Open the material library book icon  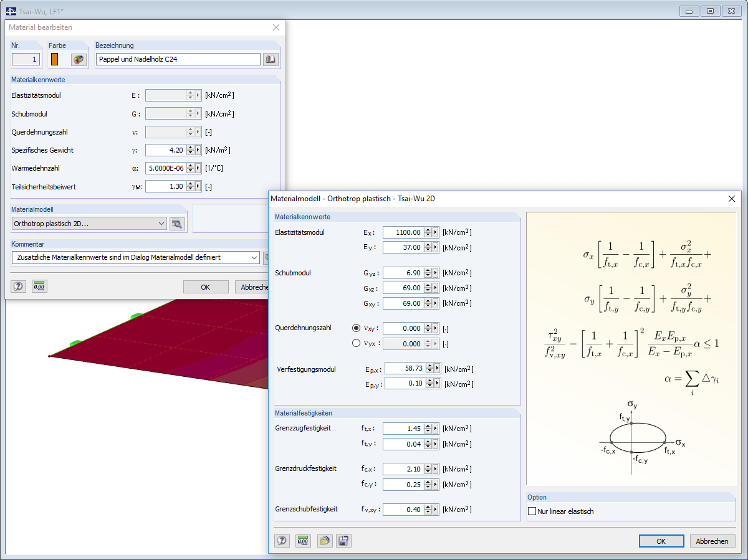pos(270,60)
